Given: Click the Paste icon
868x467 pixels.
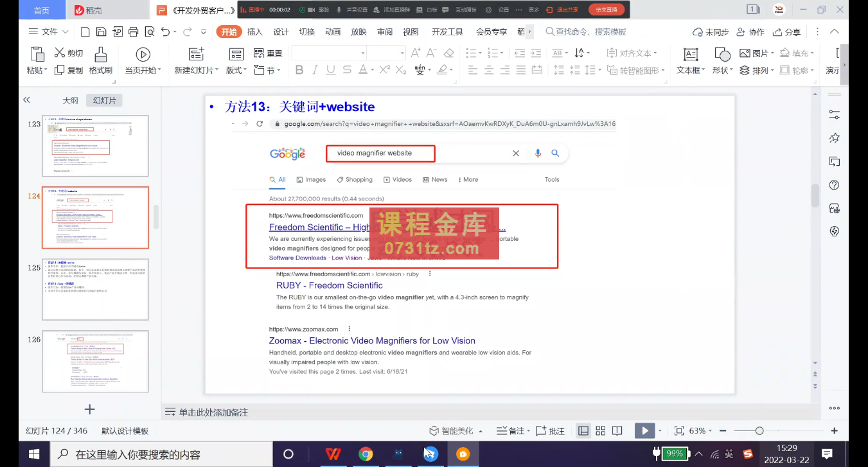Looking at the screenshot, I should pos(37,55).
